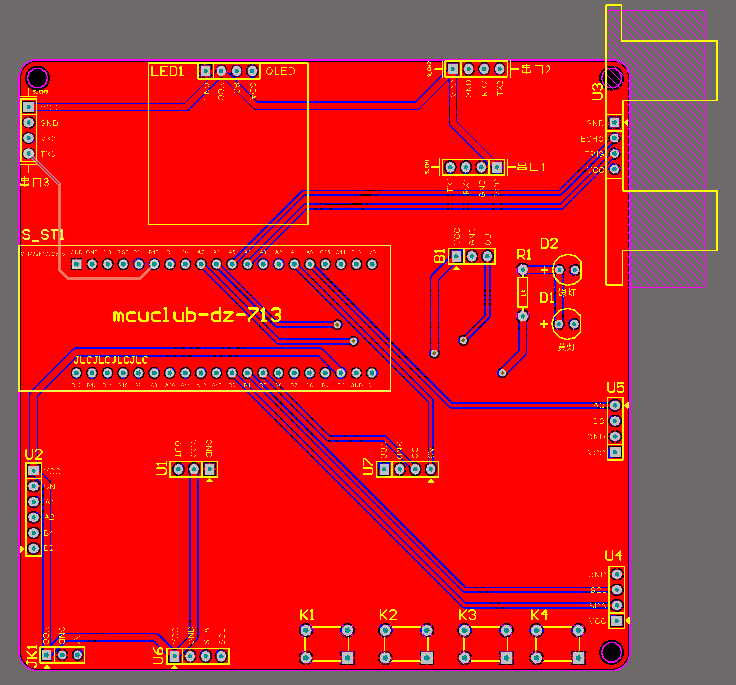Click the U3 hatched keepout region
Screen dimensions: 736x685
[x=667, y=148]
